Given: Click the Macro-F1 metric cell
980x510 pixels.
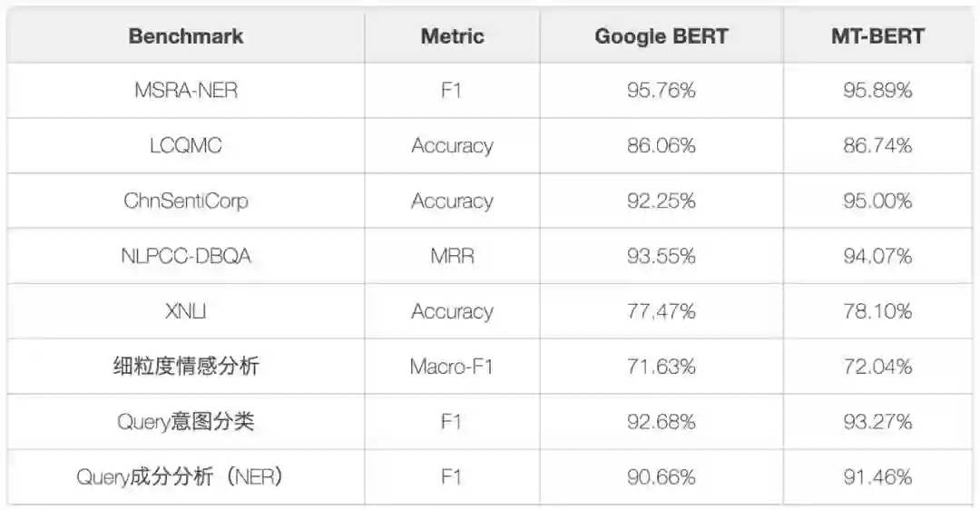Looking at the screenshot, I should click(452, 367).
